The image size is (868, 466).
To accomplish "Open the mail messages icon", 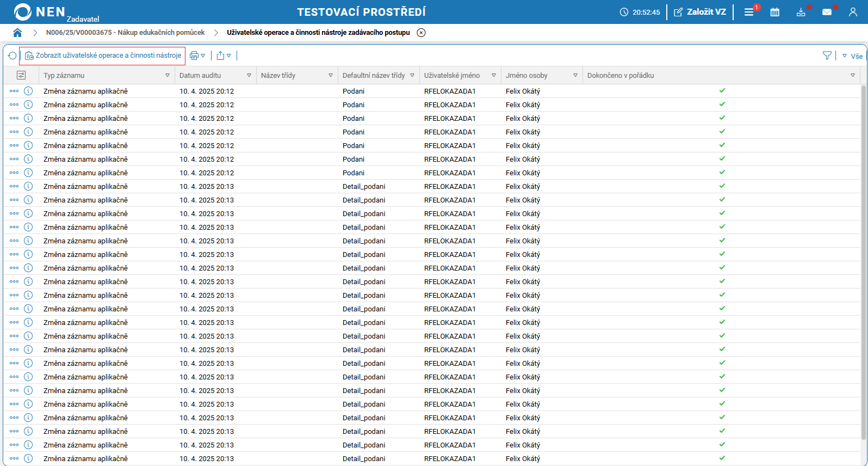I will point(827,12).
